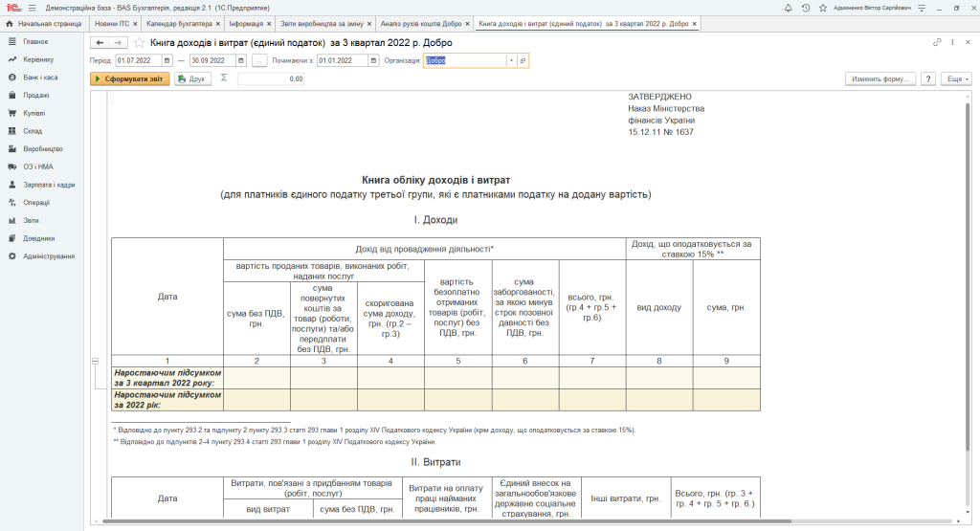Image resolution: width=980 pixels, height=531 pixels.
Task: Open period selection ellipsis button
Action: pos(259,60)
